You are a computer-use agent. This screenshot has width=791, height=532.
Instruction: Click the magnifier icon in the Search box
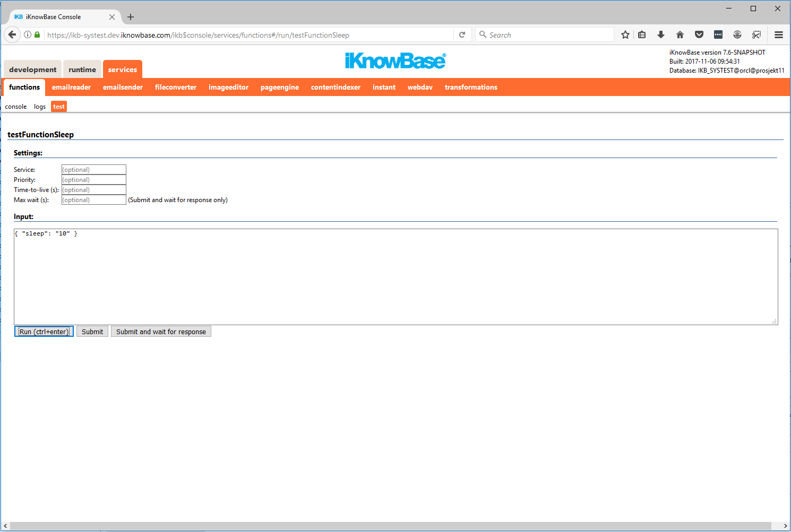(483, 34)
